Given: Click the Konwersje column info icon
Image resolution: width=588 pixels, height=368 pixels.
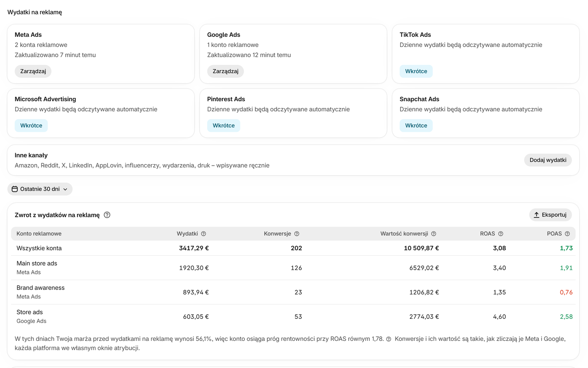Looking at the screenshot, I should 297,234.
